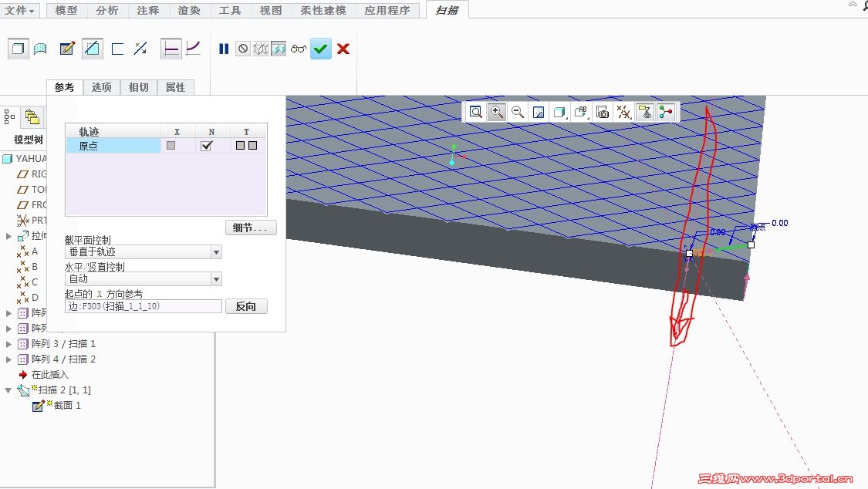Click the attached preview icon
This screenshot has height=489, width=868.
[x=279, y=49]
